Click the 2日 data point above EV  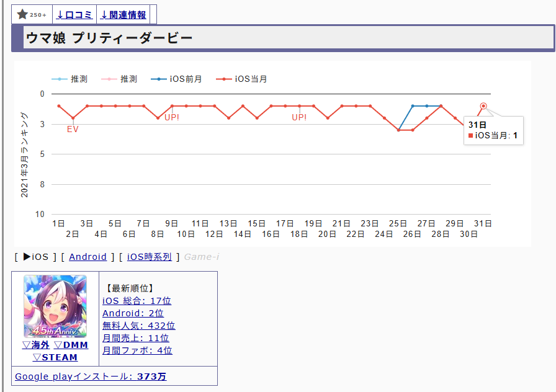click(73, 118)
